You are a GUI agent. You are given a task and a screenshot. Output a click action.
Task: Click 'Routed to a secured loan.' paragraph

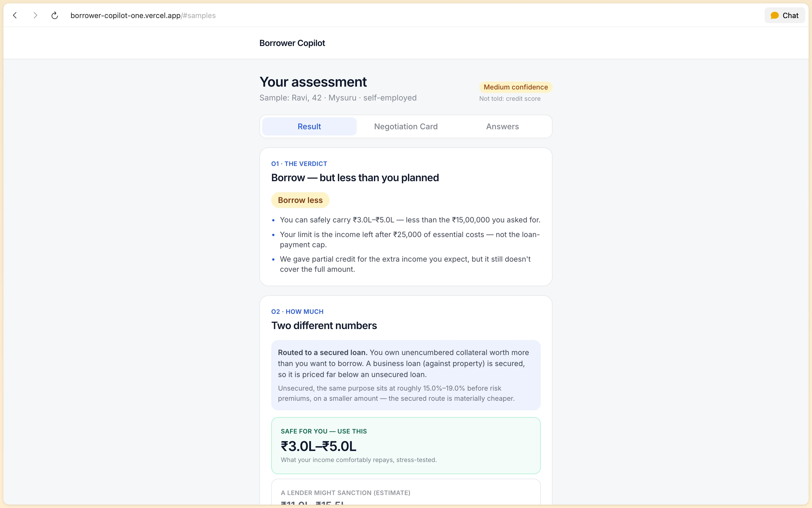403,364
